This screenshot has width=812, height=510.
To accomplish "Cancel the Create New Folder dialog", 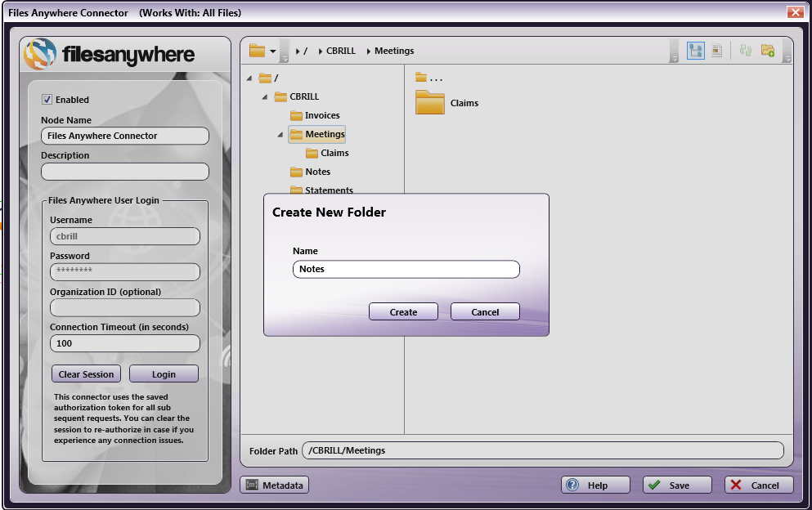I will coord(485,311).
